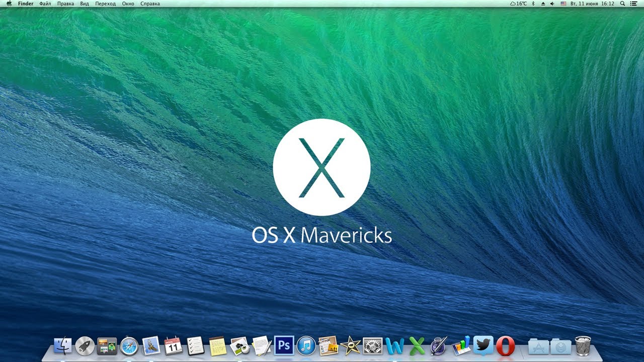644x362 pixels.
Task: Open the Apple menu
Action: coord(9,4)
